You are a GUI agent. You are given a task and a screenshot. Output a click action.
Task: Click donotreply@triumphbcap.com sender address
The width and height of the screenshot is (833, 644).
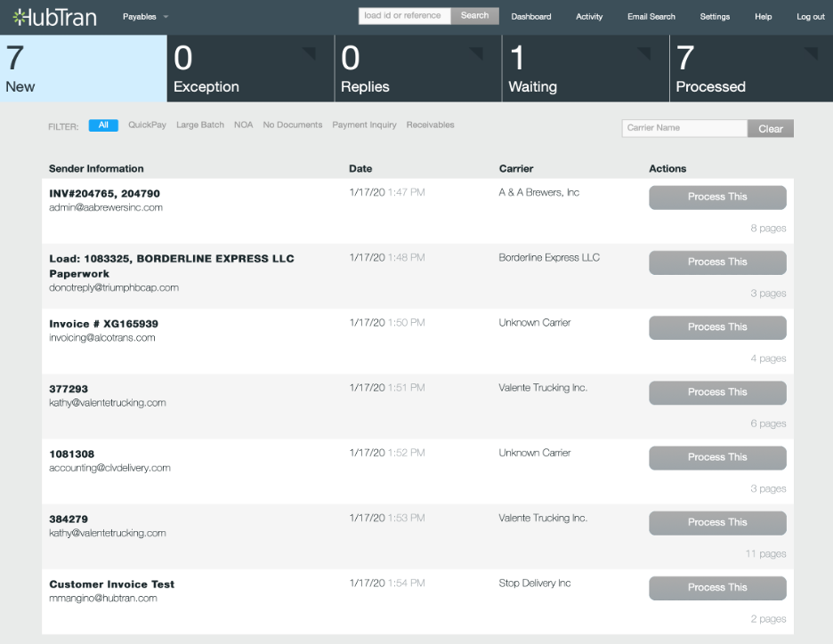point(114,288)
